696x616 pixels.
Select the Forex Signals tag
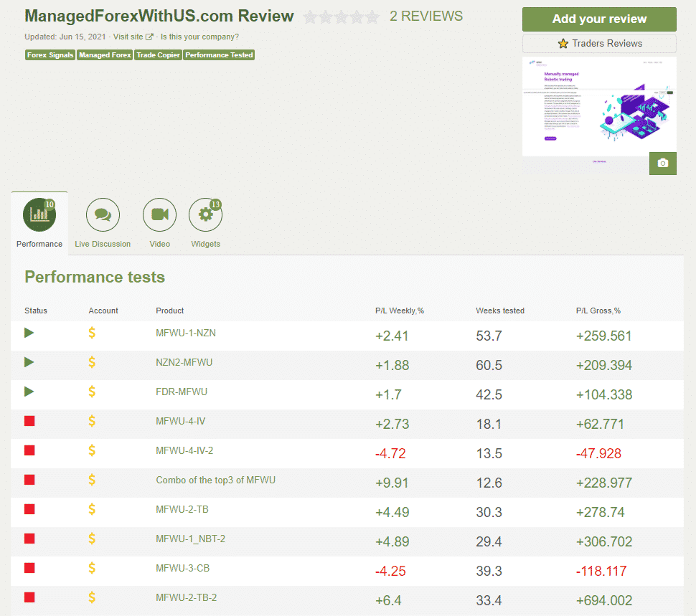pyautogui.click(x=50, y=55)
